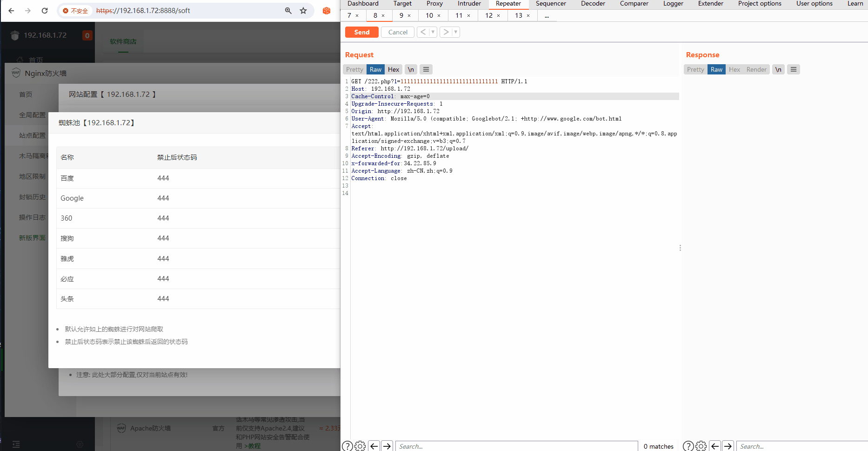Open the forward history dropdown arrow
Image resolution: width=868 pixels, height=451 pixels.
(456, 32)
